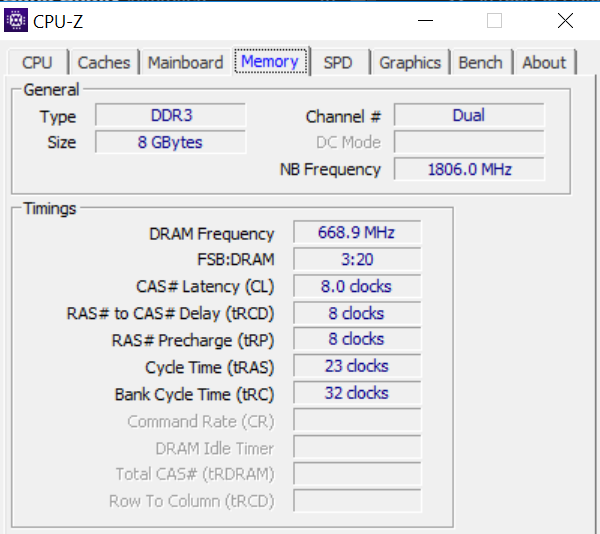The image size is (600, 534).
Task: Click the greyed DRAM Idle Timer label
Action: (x=215, y=448)
